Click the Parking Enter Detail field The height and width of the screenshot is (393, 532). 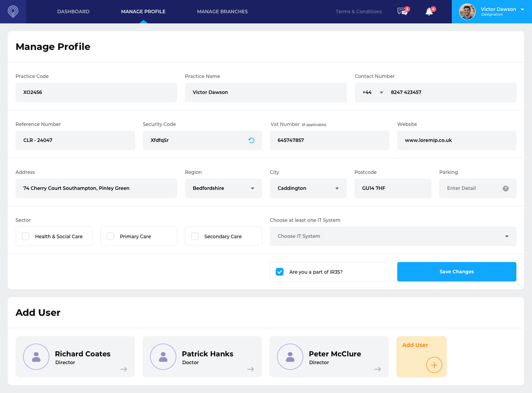click(x=478, y=188)
